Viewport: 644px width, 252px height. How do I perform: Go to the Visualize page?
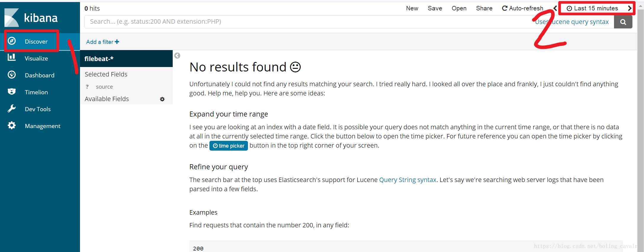tap(36, 58)
